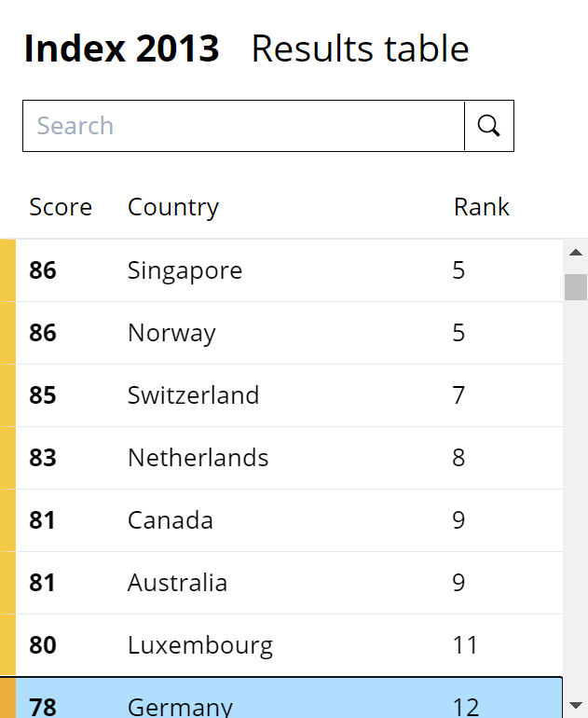588x718 pixels.
Task: Sort table by Country column header
Action: [x=173, y=207]
